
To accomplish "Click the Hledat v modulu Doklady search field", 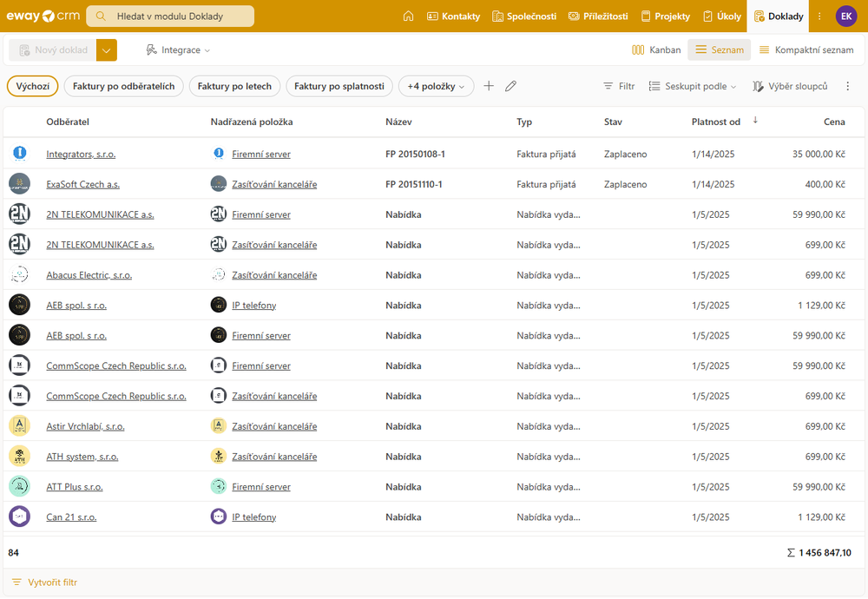I will coord(171,16).
